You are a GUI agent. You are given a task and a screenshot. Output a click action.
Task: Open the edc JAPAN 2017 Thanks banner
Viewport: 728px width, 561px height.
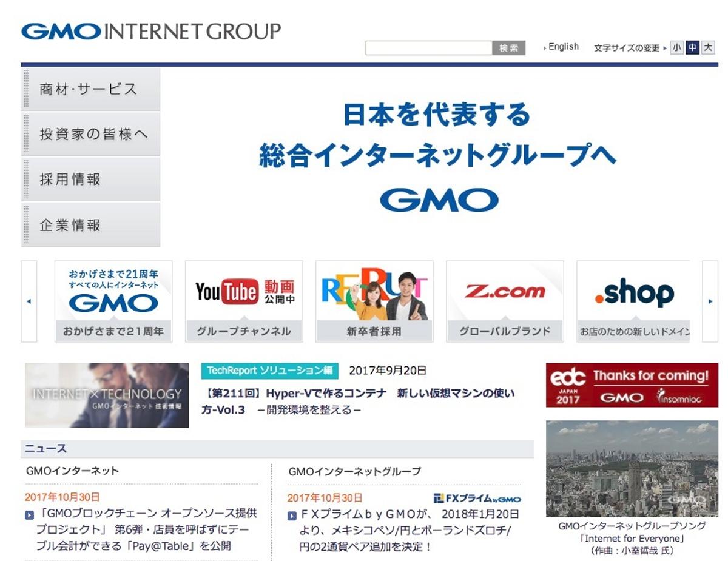631,385
